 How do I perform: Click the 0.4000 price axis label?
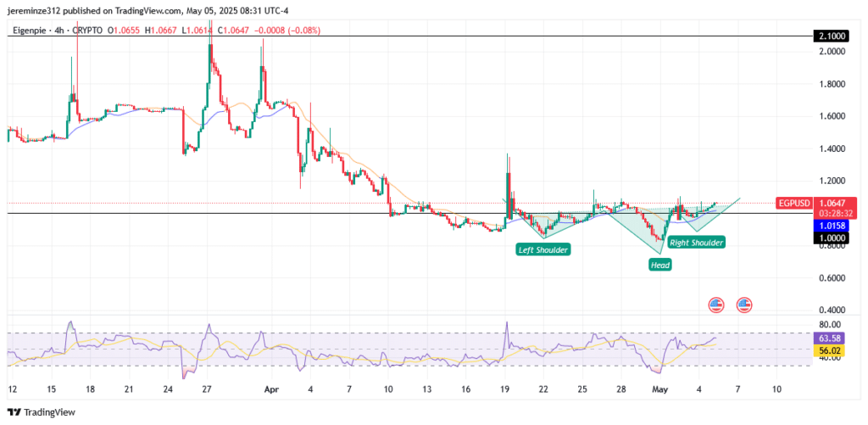[x=834, y=310]
